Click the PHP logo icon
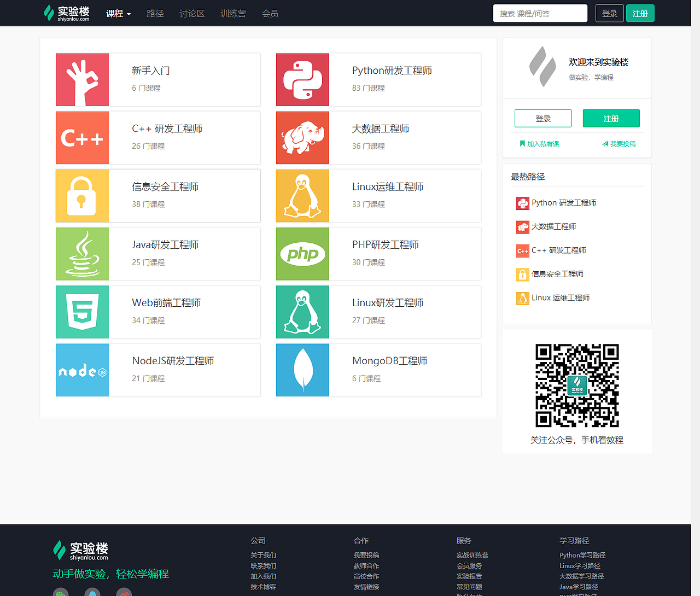 point(302,254)
